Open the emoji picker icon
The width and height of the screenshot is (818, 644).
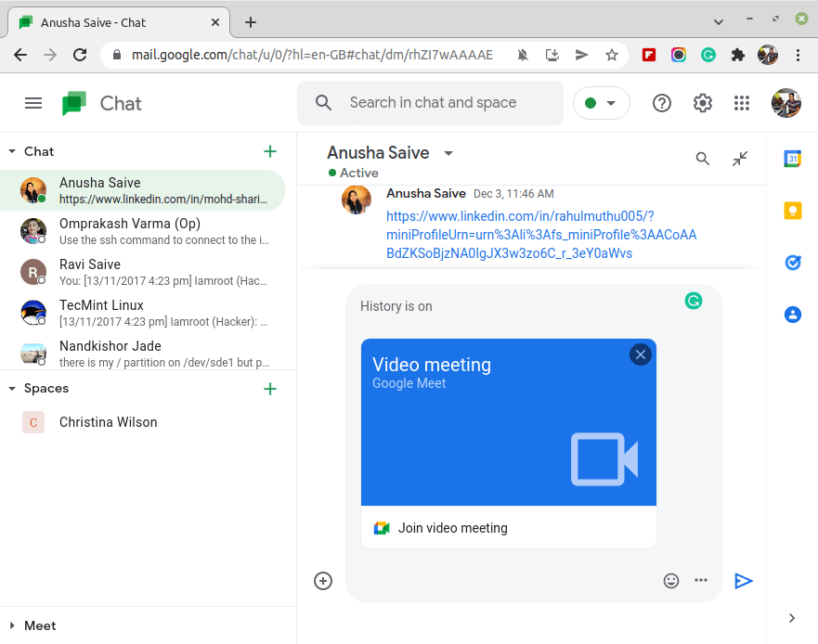coord(671,581)
